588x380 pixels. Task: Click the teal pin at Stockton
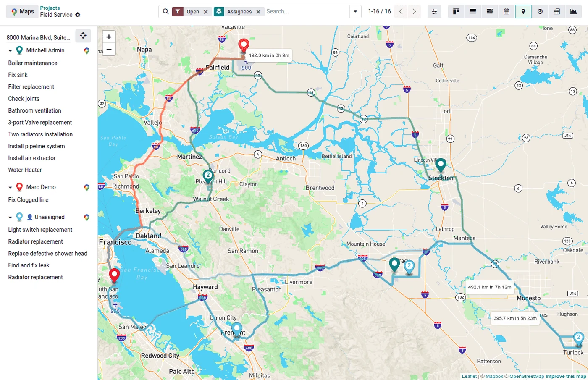(x=441, y=165)
